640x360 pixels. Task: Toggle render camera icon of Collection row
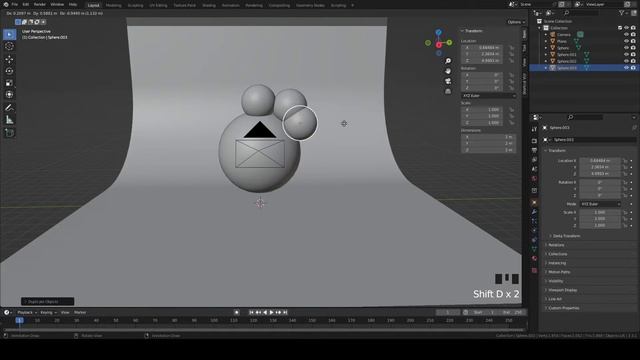click(633, 28)
